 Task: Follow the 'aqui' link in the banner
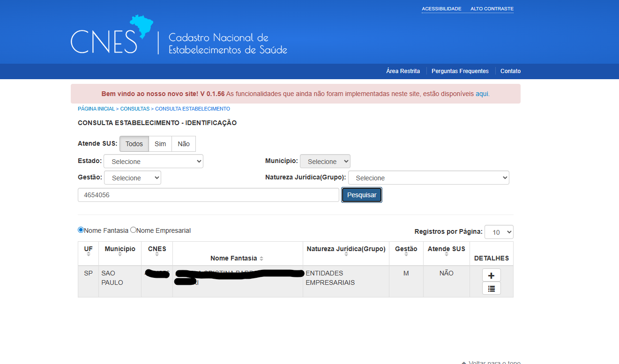pos(482,94)
